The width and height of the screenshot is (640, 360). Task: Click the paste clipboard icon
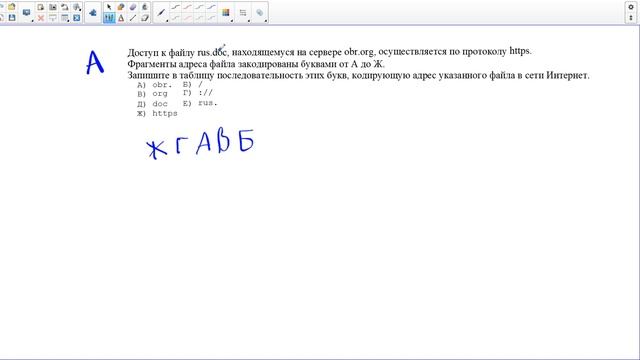tap(40, 7)
